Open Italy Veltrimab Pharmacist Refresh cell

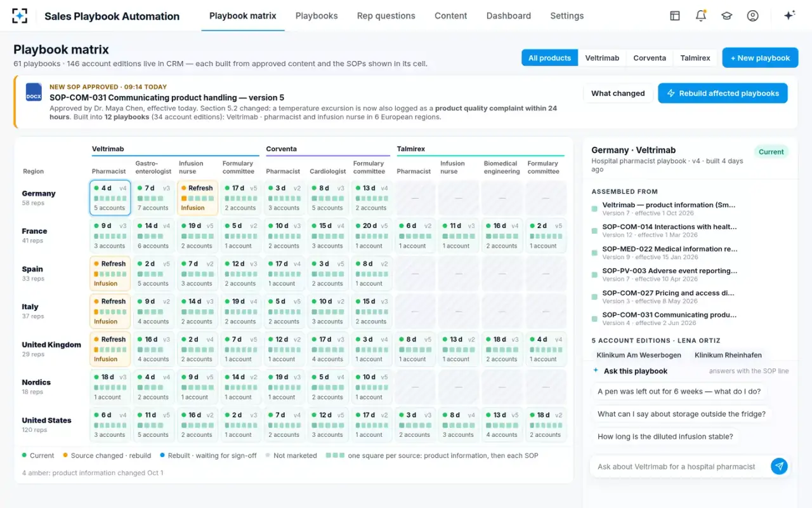tap(110, 311)
